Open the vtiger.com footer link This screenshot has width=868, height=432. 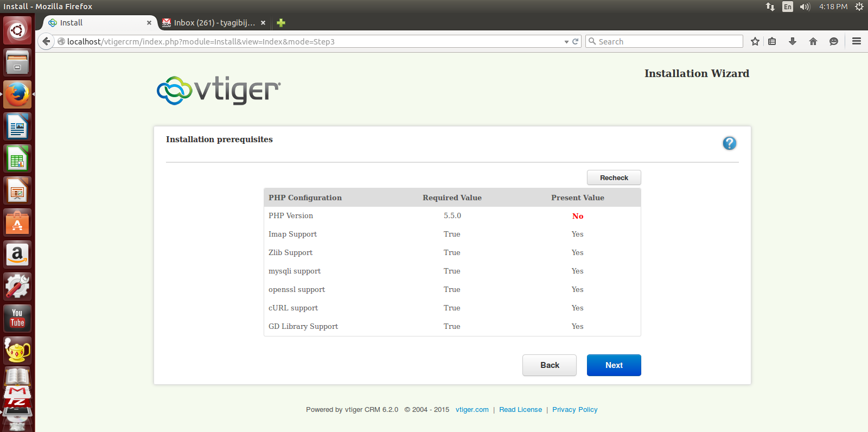point(472,410)
